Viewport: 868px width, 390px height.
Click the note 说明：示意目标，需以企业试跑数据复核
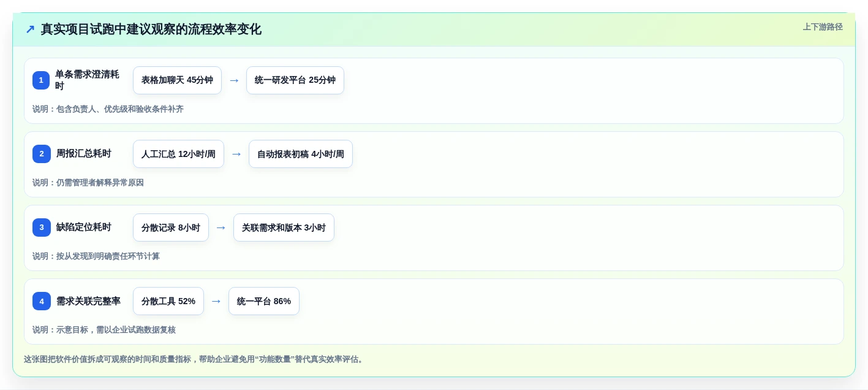click(104, 330)
